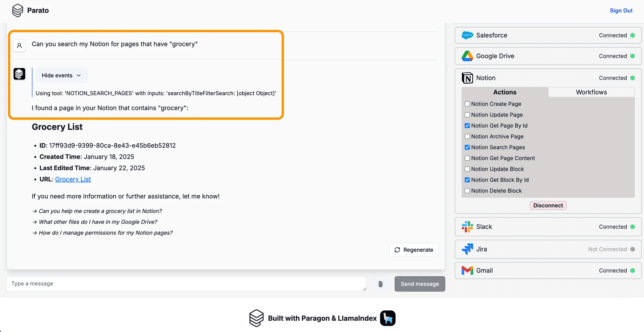644x332 pixels.
Task: Collapse events with Hide events dropdown
Action: [61, 75]
